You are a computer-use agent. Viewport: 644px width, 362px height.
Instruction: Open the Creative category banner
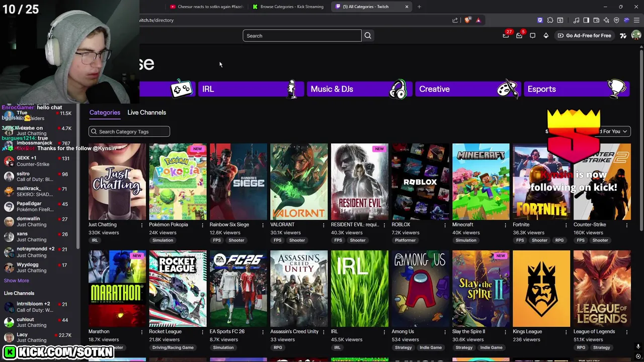point(468,89)
